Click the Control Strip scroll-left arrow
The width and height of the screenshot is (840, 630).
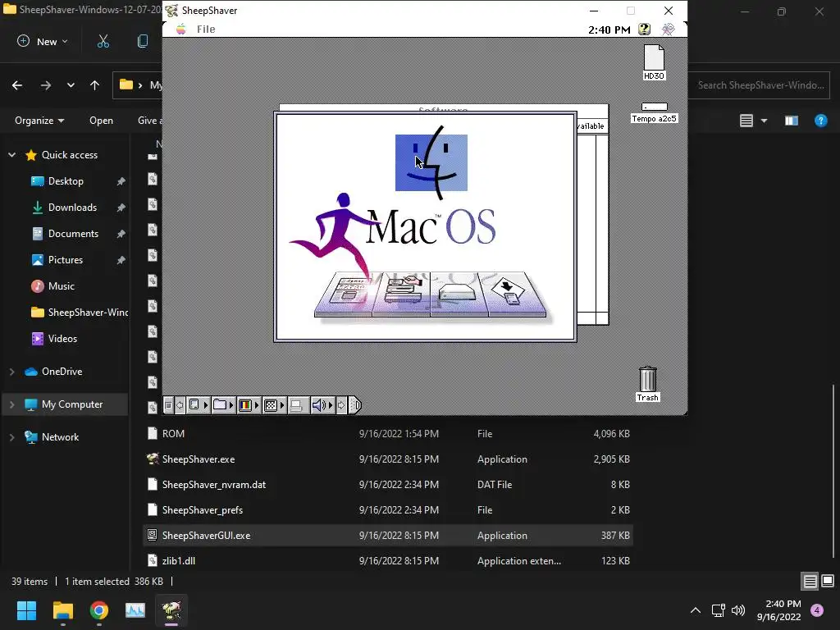180,405
